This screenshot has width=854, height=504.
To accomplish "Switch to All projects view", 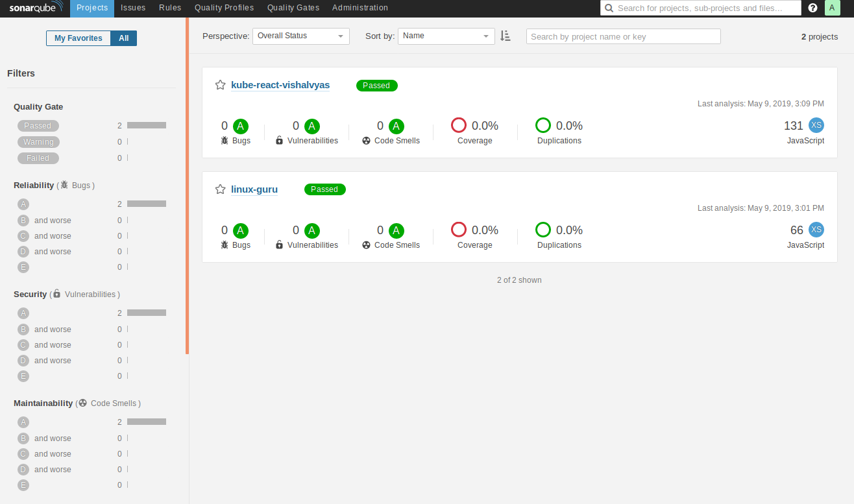I will point(124,38).
